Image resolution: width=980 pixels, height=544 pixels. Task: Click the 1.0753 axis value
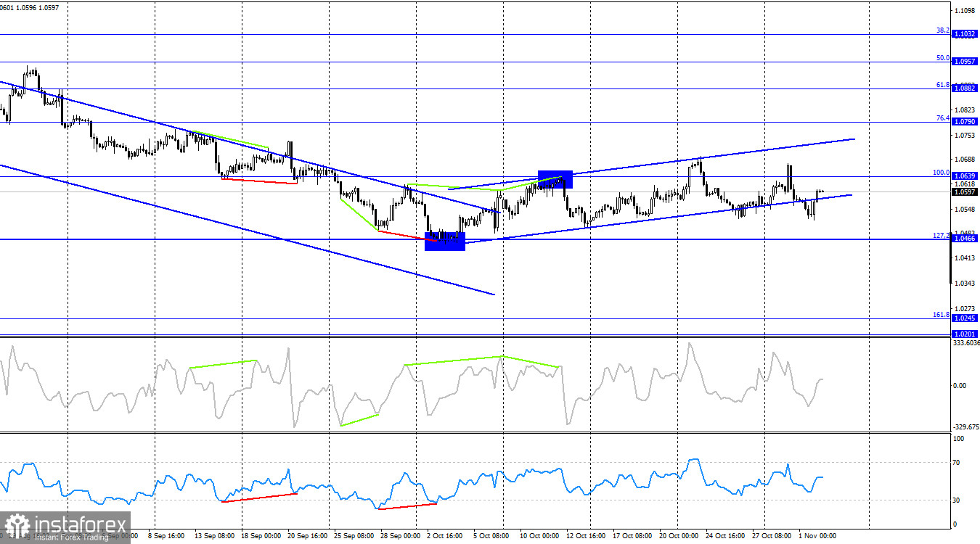pyautogui.click(x=965, y=136)
